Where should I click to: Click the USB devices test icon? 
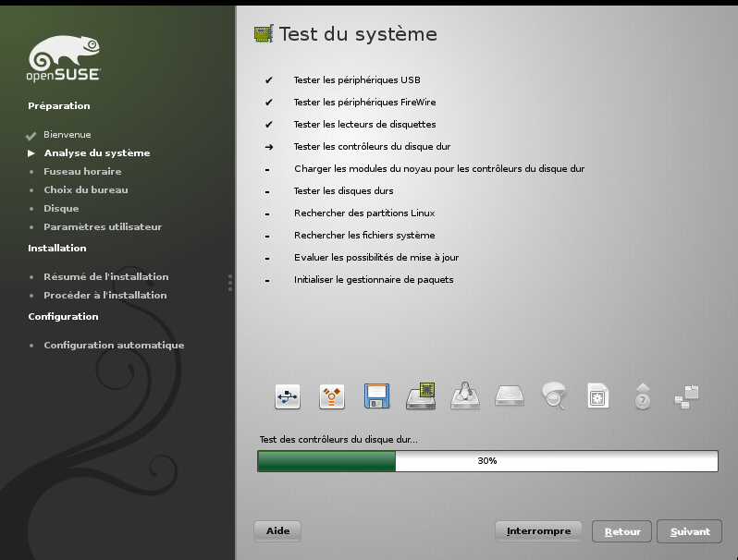click(288, 396)
